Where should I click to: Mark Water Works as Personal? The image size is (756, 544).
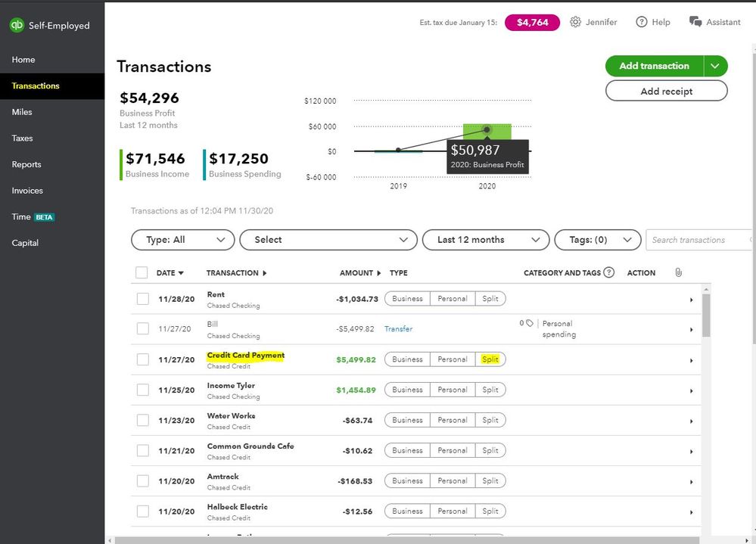click(453, 420)
